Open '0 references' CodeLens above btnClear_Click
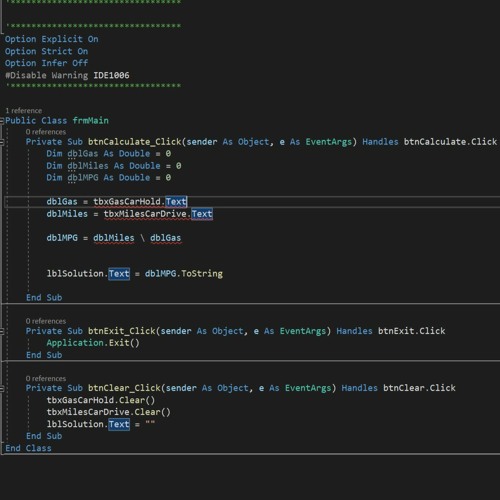The height and width of the screenshot is (500, 500). pyautogui.click(x=46, y=378)
